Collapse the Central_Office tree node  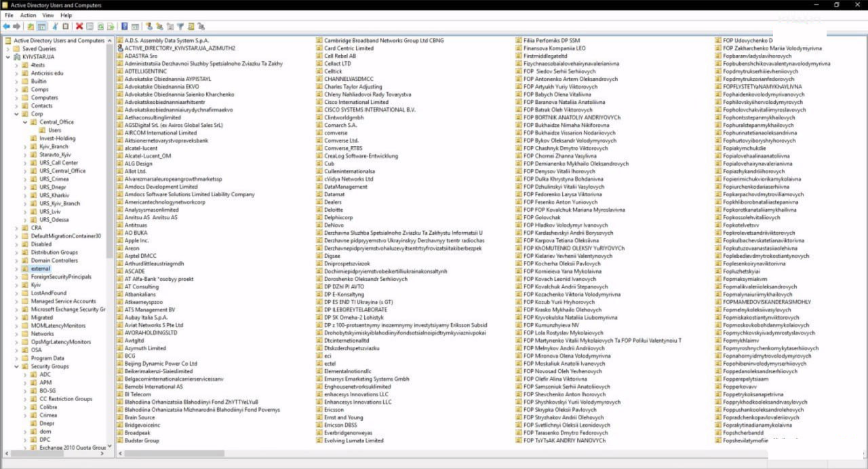26,122
